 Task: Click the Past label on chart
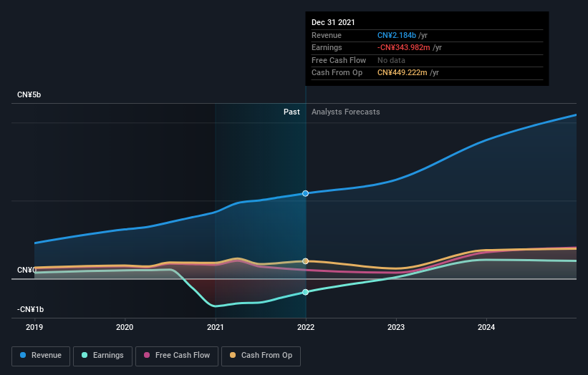291,112
